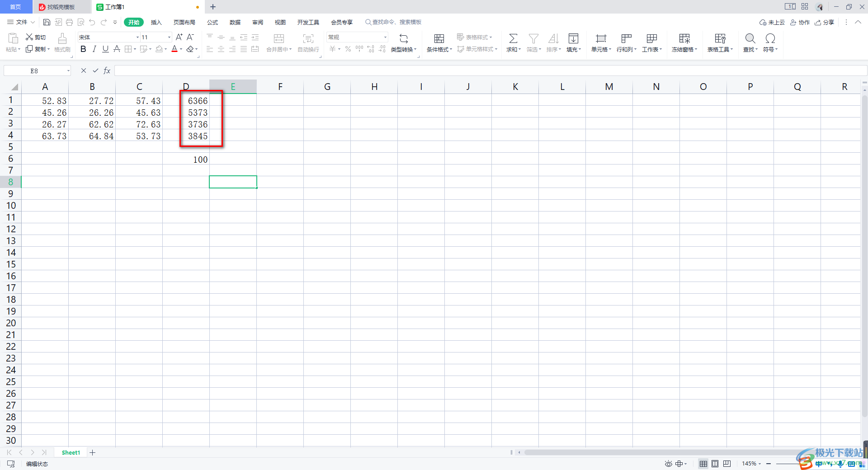Click the fill color bucket swatch
The width and height of the screenshot is (868, 470).
pos(159,49)
